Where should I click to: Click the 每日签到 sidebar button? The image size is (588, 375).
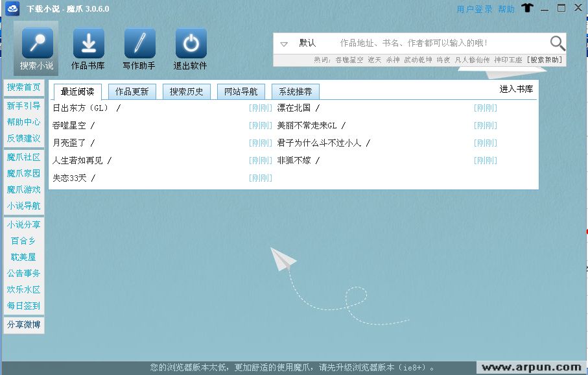[24, 306]
